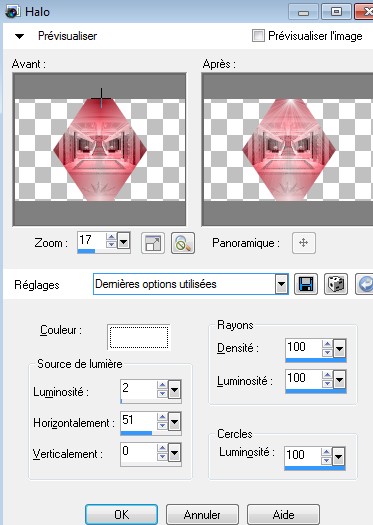Image resolution: width=373 pixels, height=525 pixels.
Task: Click the save preset floppy disk icon
Action: [x=306, y=284]
